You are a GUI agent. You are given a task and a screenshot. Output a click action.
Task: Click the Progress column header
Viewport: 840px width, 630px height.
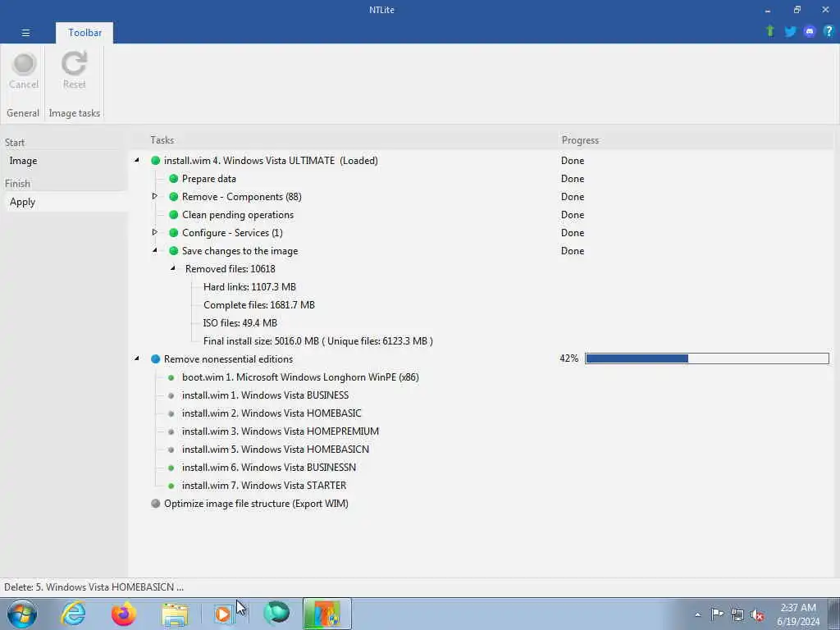(x=580, y=139)
